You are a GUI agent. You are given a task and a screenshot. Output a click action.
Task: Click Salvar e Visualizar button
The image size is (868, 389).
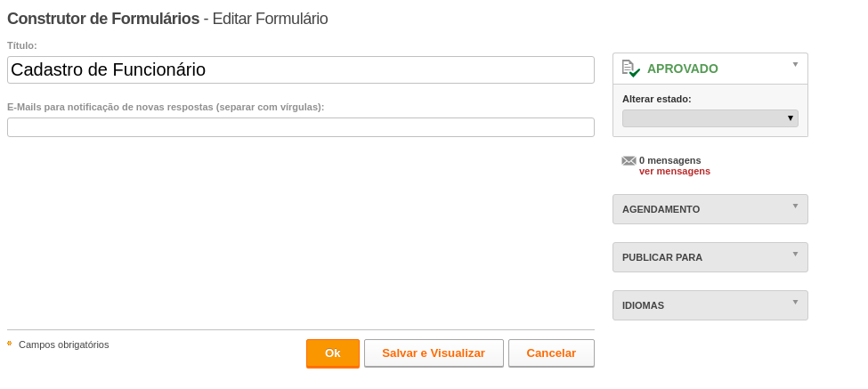434,353
